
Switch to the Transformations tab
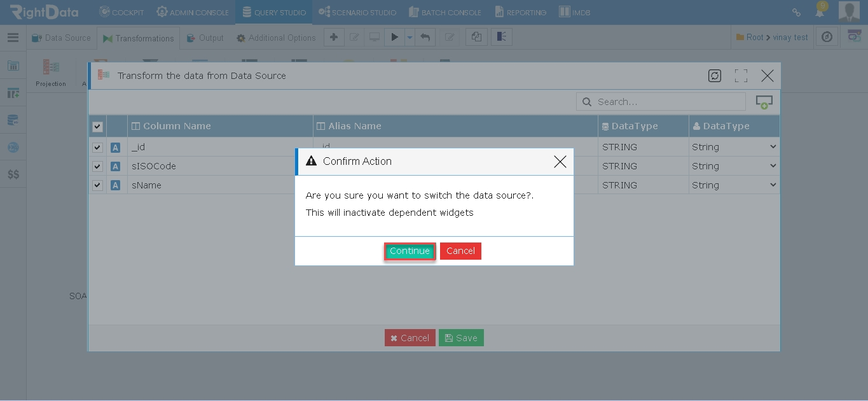tap(138, 38)
